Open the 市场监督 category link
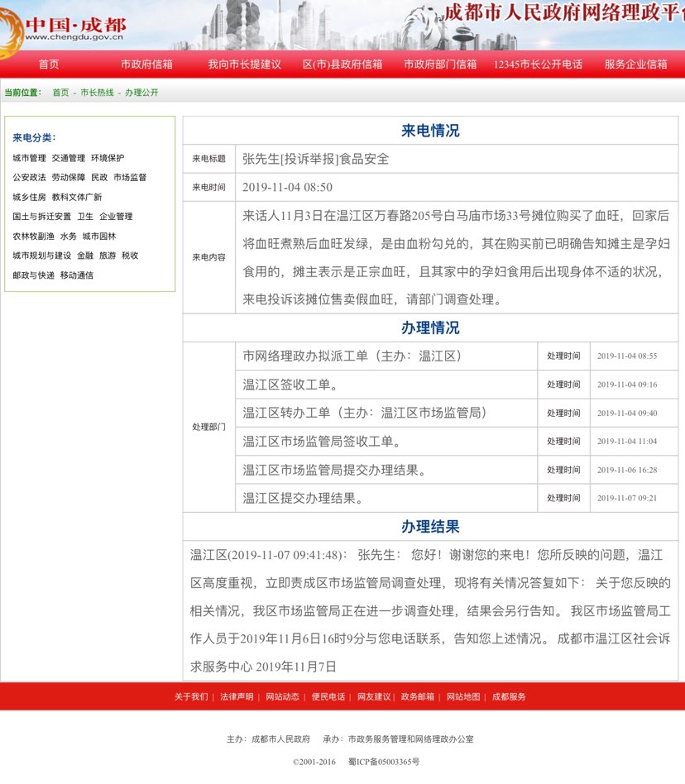685x784 pixels. (x=130, y=177)
